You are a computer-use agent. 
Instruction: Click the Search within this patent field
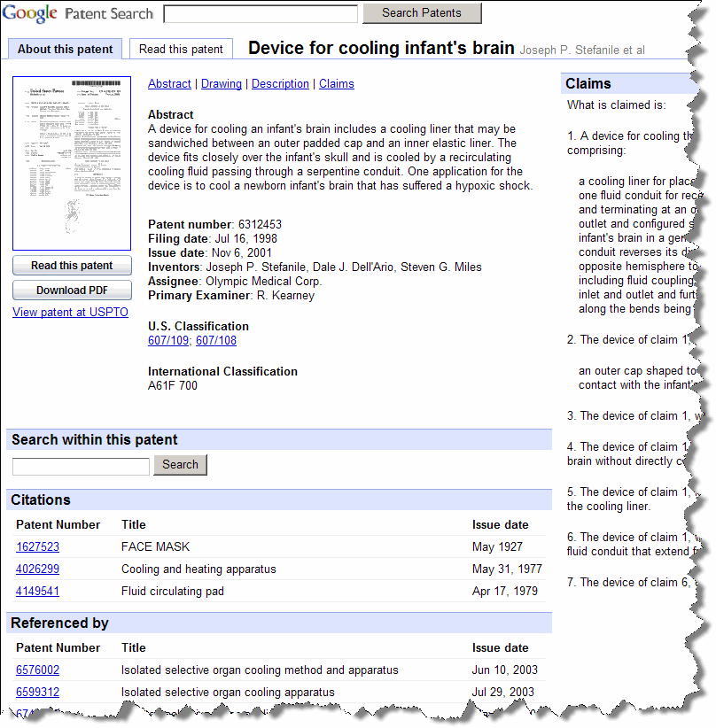(x=81, y=466)
